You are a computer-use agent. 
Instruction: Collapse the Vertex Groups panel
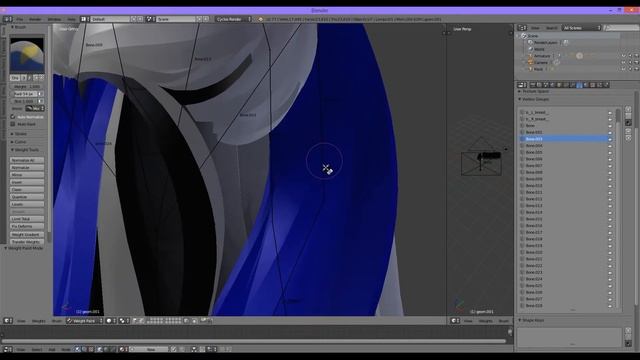click(534, 99)
